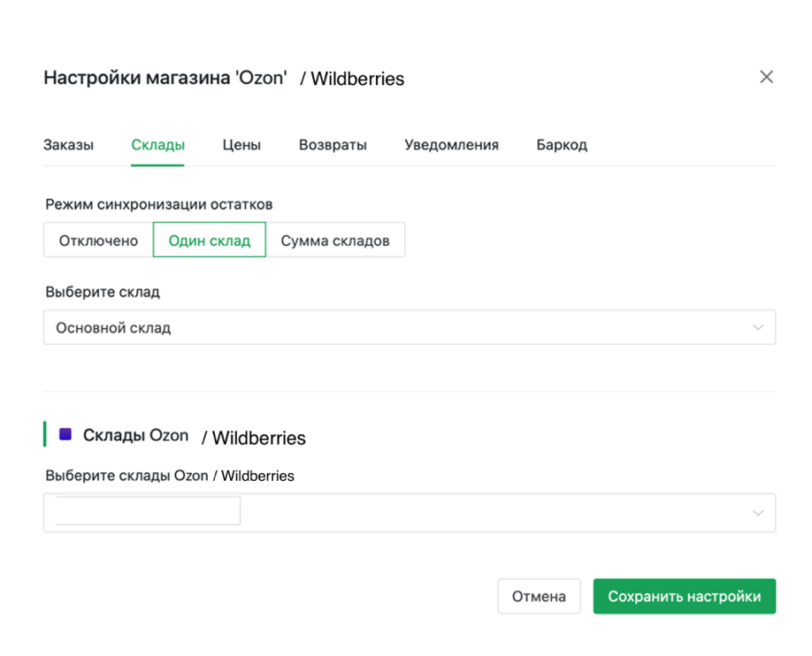Open the Возвраты tab
This screenshot has height=656, width=812.
coord(333,145)
